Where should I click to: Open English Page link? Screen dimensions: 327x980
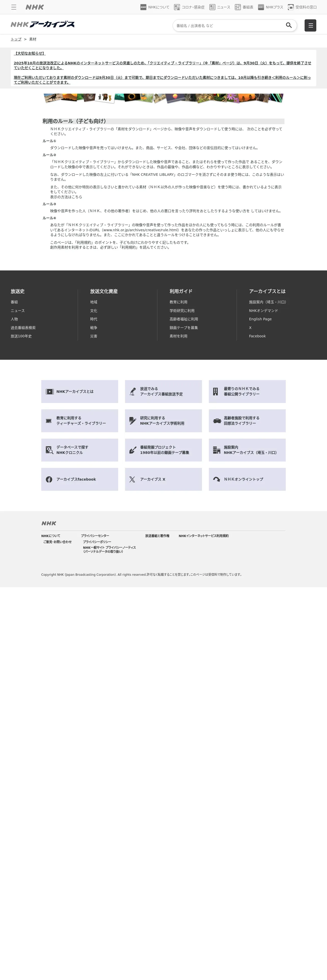260,319
